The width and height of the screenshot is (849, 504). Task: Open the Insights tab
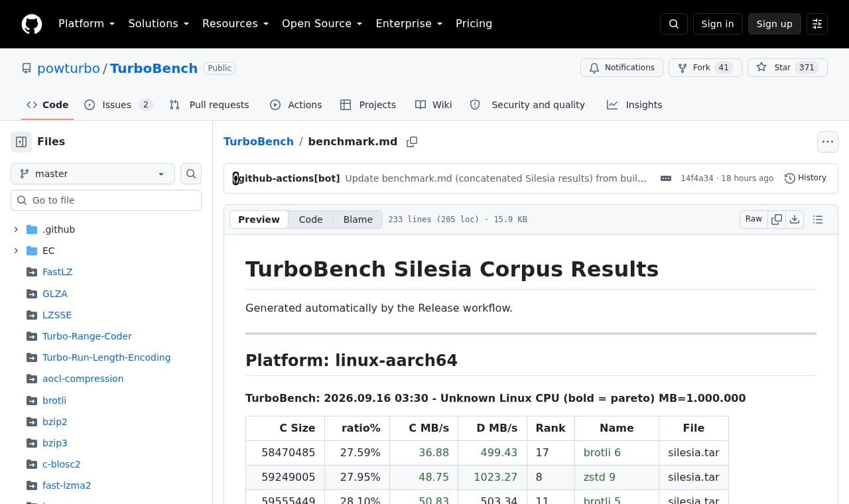634,105
